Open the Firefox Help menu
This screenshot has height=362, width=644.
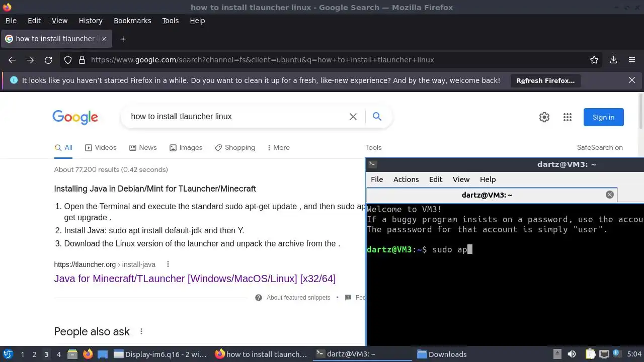[x=197, y=21]
